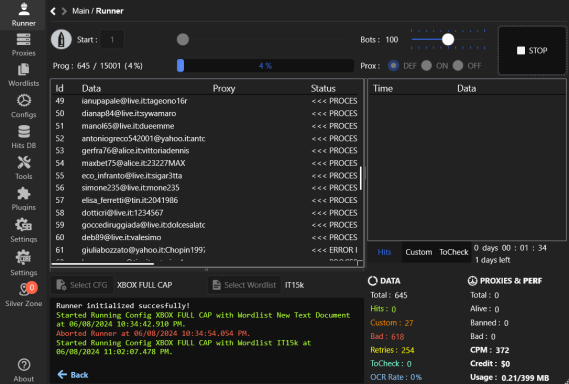Click the Select CFG button
Image resolution: width=569 pixels, height=384 pixels.
pyautogui.click(x=82, y=285)
